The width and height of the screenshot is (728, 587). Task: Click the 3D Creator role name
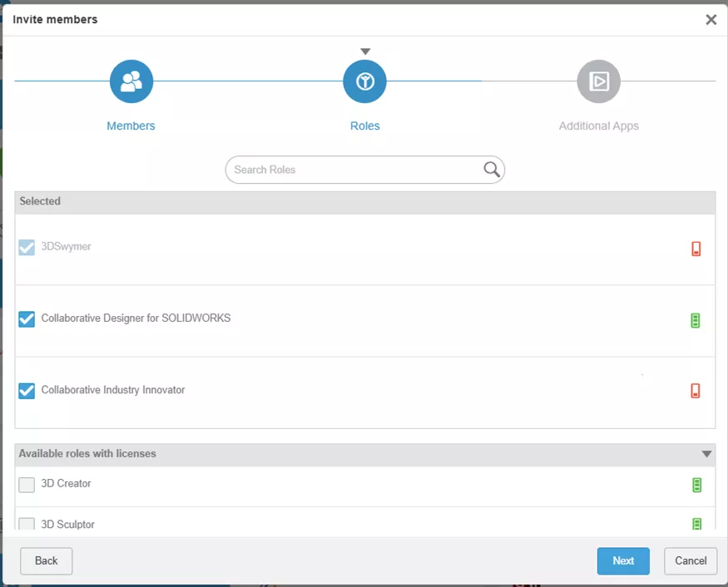click(66, 484)
